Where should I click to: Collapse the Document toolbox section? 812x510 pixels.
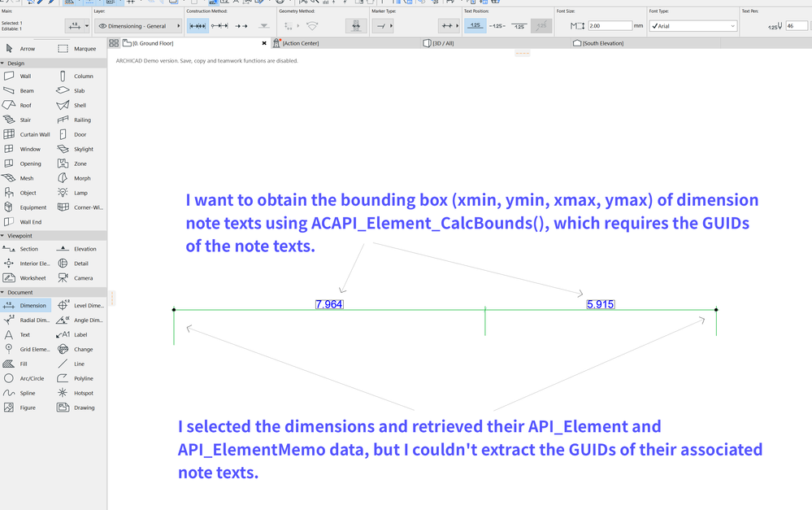tap(3, 292)
